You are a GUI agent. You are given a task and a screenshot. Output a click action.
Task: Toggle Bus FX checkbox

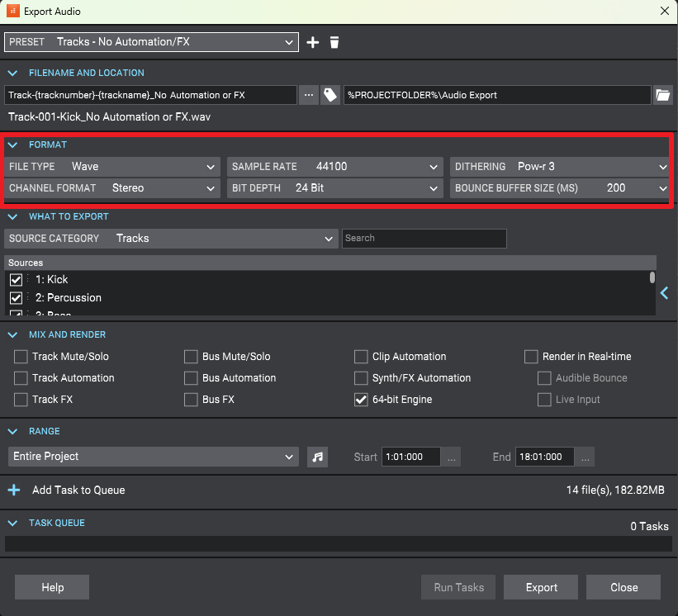click(x=191, y=400)
